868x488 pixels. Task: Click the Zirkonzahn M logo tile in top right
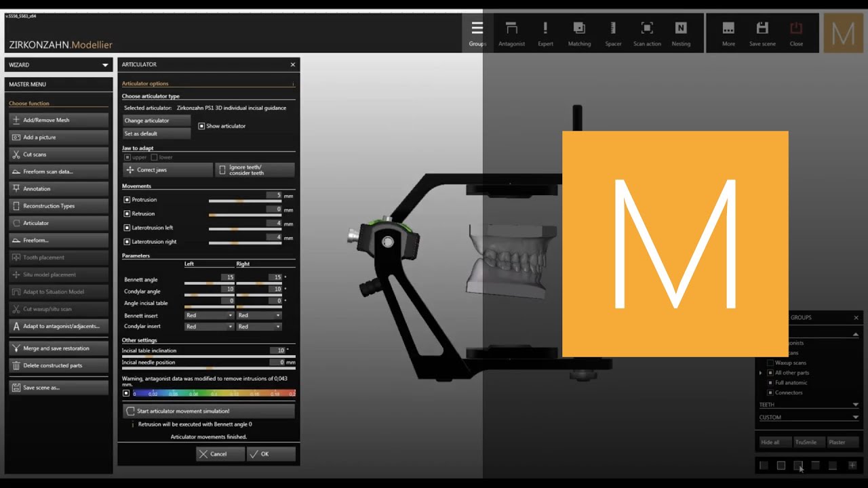(x=843, y=33)
